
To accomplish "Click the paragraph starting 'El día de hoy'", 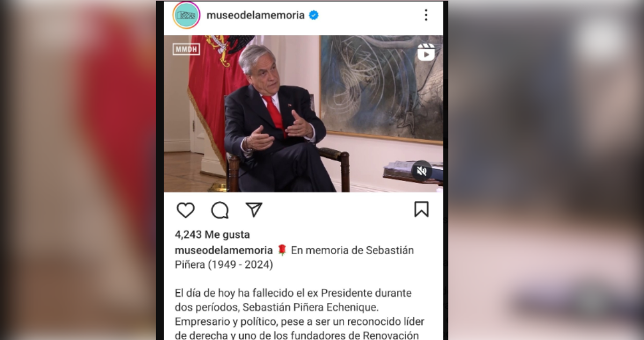I will tap(299, 315).
